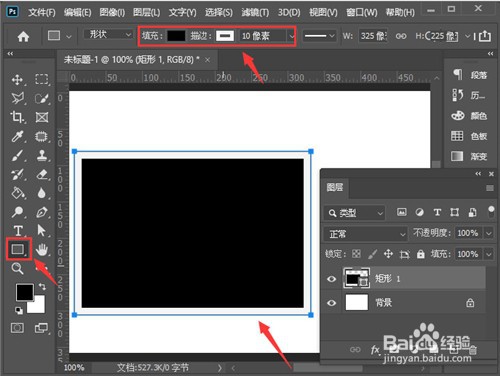500x376 pixels.
Task: Select the Polygonal Lasso tool
Action: pyautogui.click(x=17, y=98)
